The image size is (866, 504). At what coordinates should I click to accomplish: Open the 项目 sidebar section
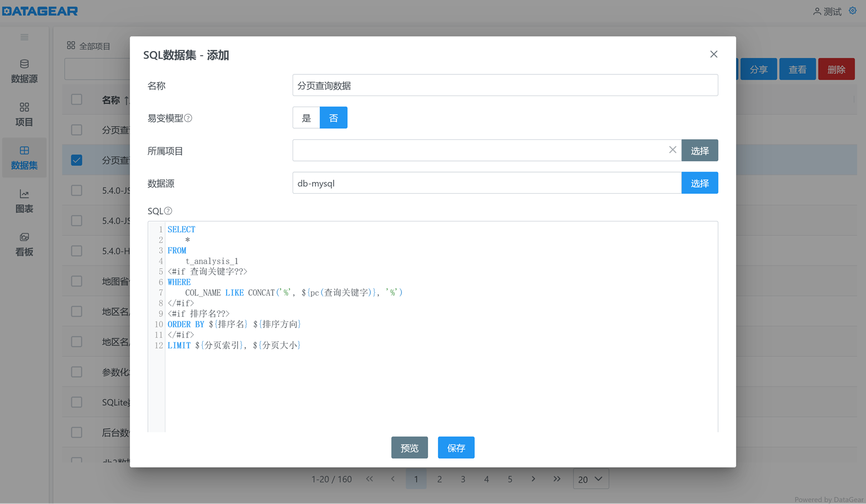(x=24, y=114)
